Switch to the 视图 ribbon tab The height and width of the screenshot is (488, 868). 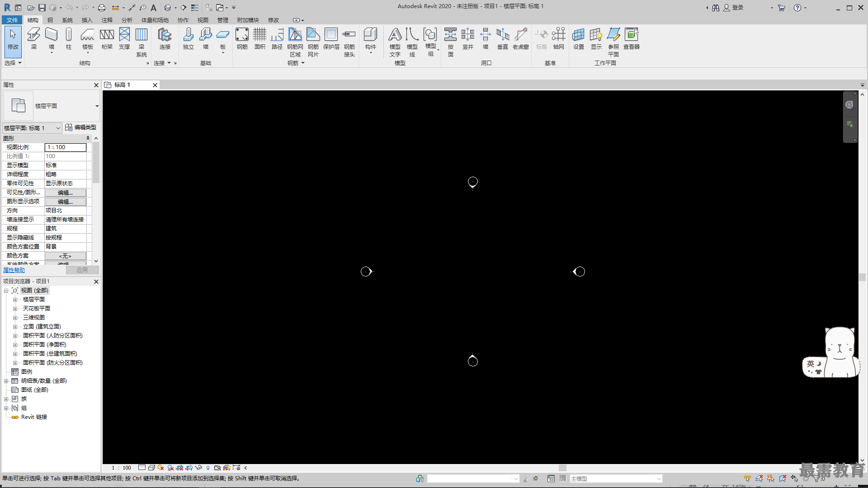pos(203,20)
